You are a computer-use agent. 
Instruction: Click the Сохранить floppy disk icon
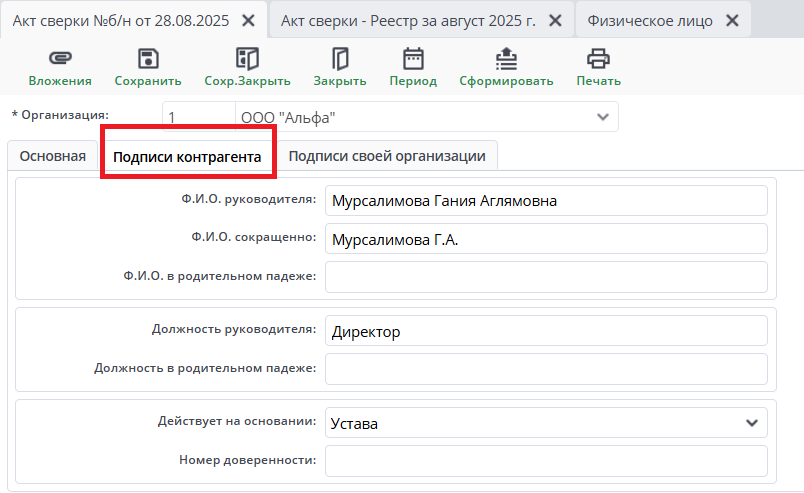(x=148, y=58)
